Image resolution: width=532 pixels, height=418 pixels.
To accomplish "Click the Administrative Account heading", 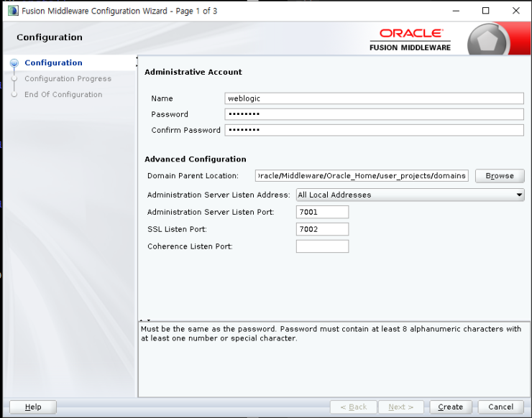I will click(x=193, y=72).
